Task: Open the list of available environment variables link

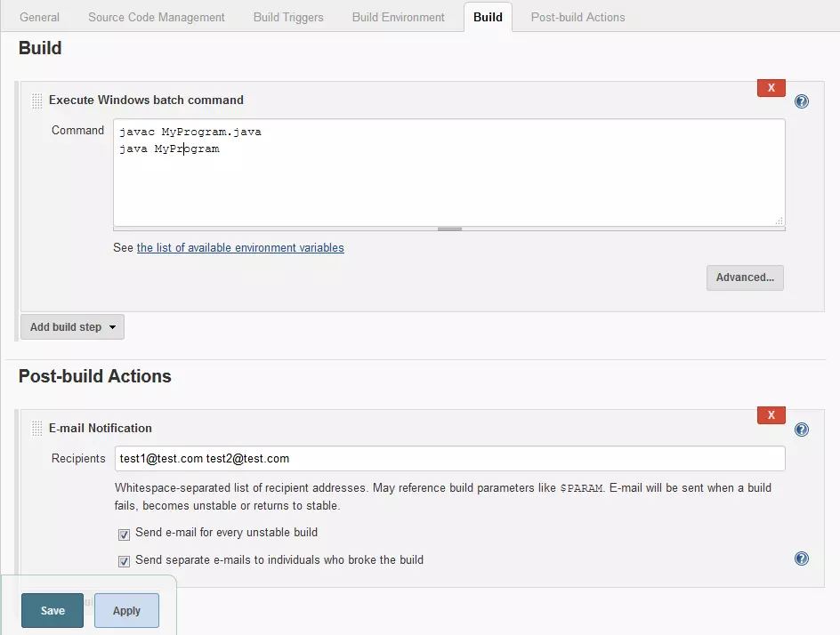Action: coord(240,248)
